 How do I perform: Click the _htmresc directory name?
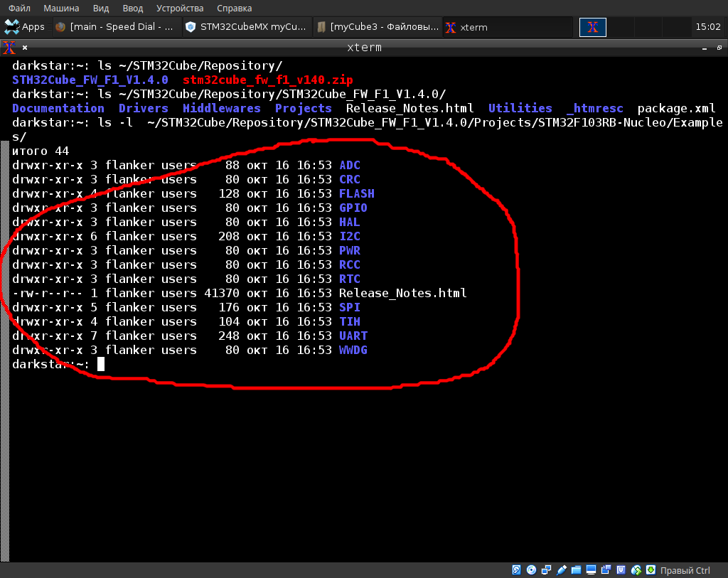[x=595, y=108]
